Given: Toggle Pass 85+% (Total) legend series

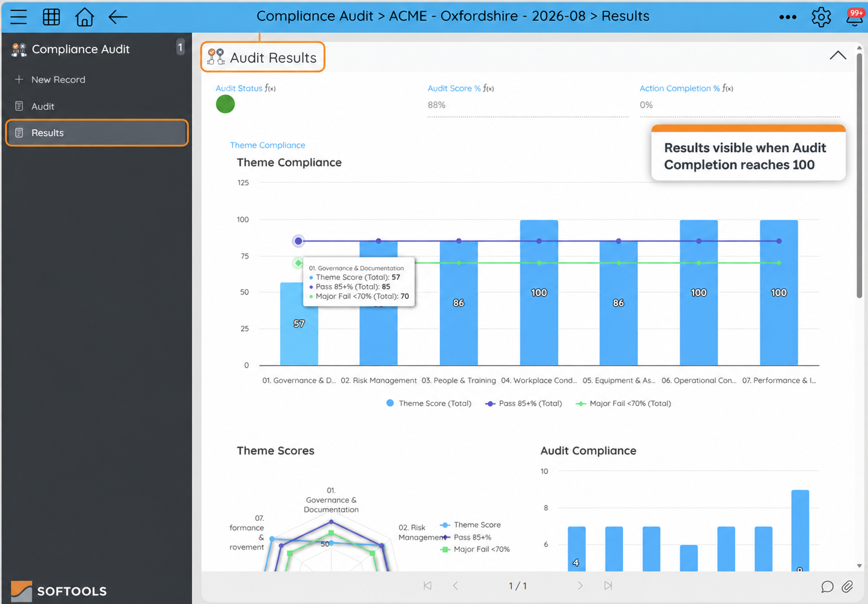Looking at the screenshot, I should [x=523, y=404].
